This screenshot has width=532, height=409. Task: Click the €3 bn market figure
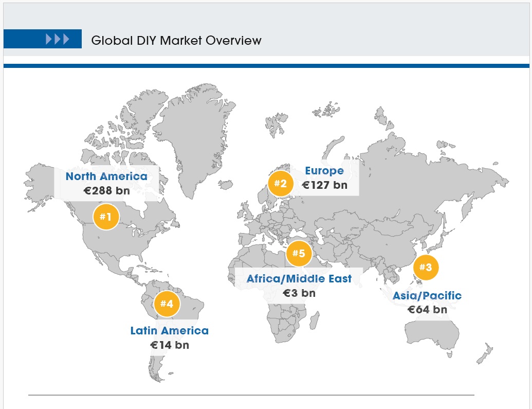[x=299, y=293]
